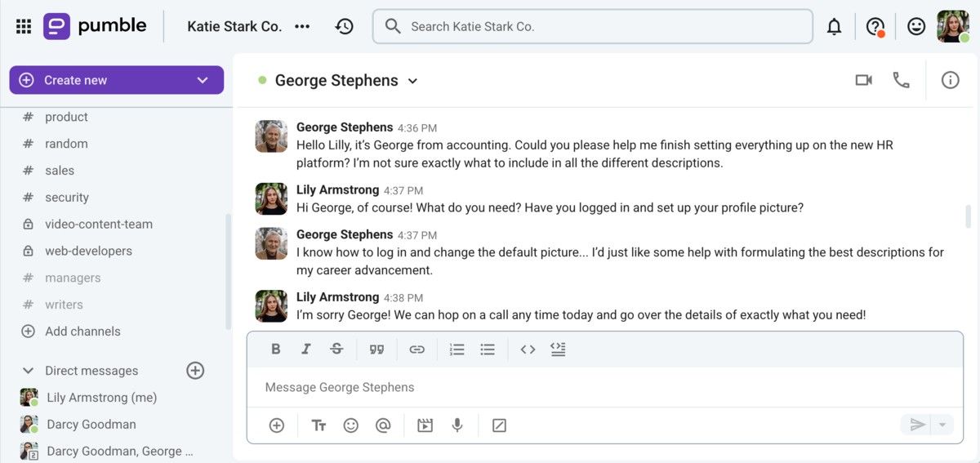Click Add channels

click(82, 332)
